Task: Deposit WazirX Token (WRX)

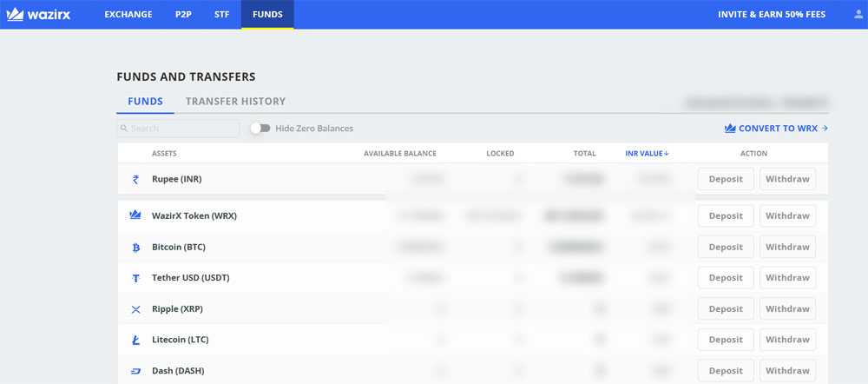Action: pos(726,215)
